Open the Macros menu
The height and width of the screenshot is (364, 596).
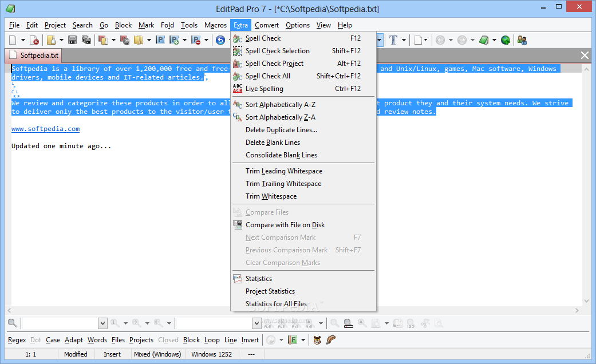[215, 25]
